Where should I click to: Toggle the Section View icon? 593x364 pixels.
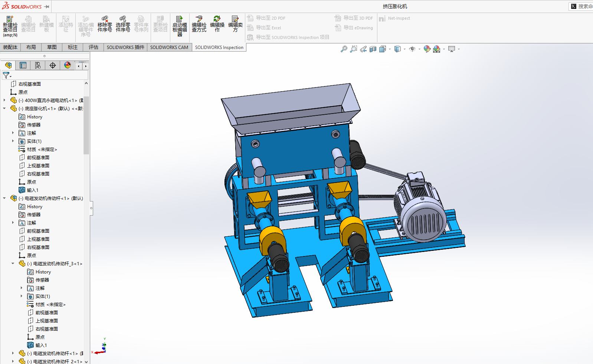(x=373, y=49)
